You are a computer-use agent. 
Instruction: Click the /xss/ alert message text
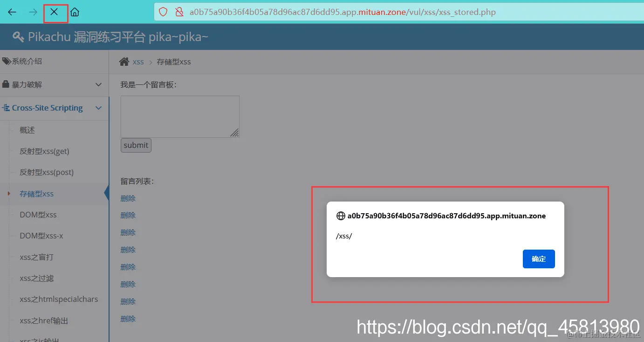[x=344, y=236]
